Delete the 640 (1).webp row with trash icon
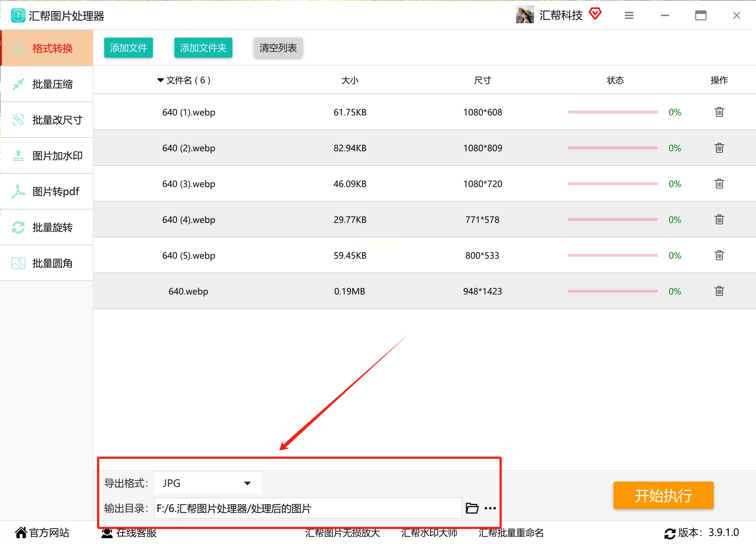This screenshot has width=756, height=544. click(719, 112)
